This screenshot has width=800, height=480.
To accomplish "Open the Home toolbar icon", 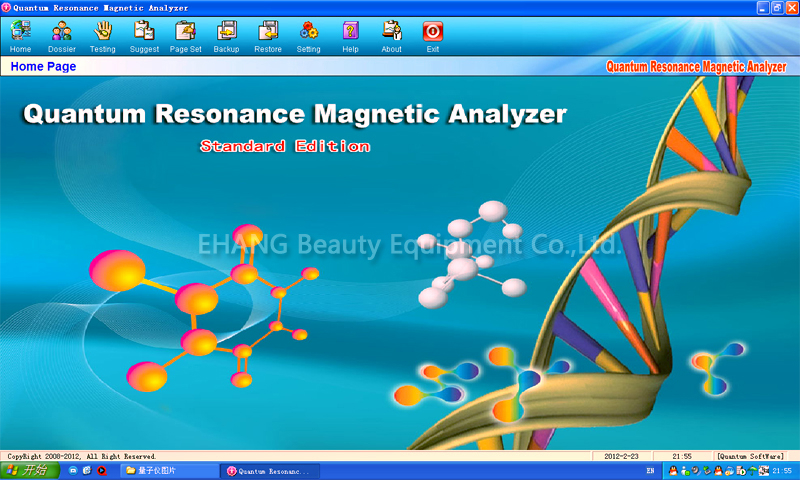I will pyautogui.click(x=20, y=36).
